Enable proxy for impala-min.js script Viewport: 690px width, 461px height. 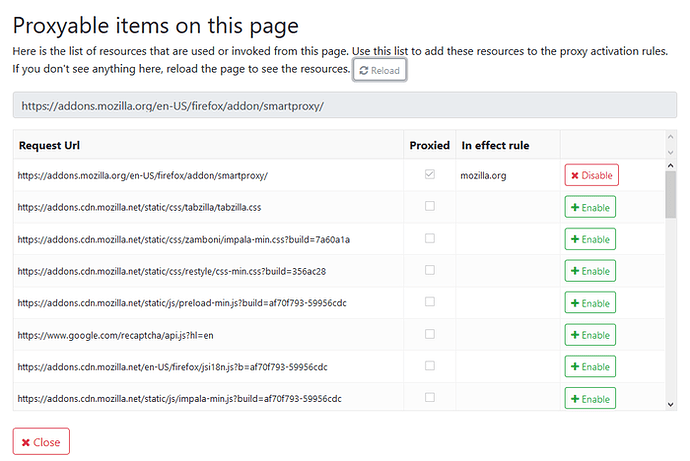coord(590,399)
